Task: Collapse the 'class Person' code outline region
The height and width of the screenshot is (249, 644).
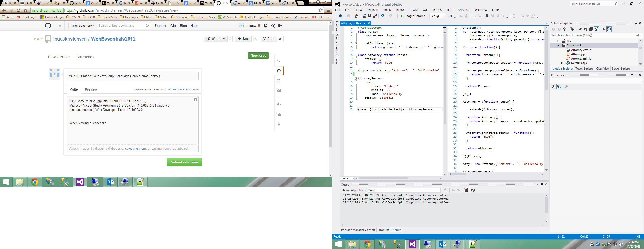Action: [356, 32]
